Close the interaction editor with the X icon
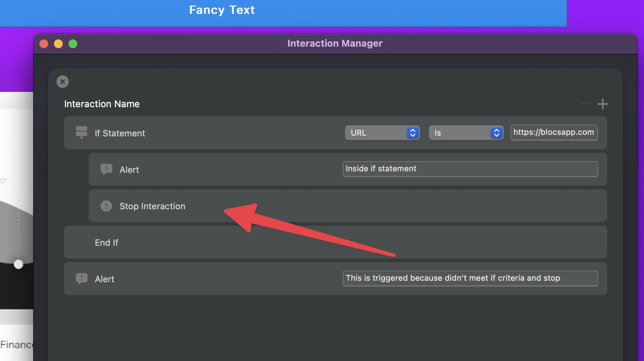Screen dimensions: 644x361 (x=63, y=82)
